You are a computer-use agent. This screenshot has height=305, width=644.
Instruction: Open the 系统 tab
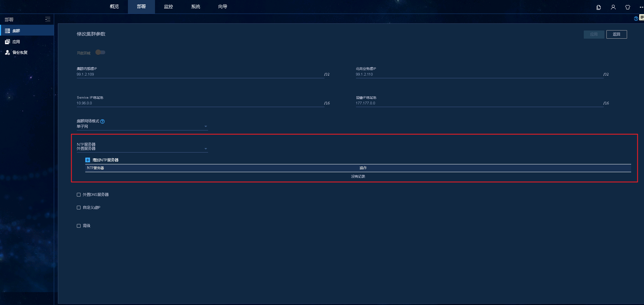(x=196, y=7)
